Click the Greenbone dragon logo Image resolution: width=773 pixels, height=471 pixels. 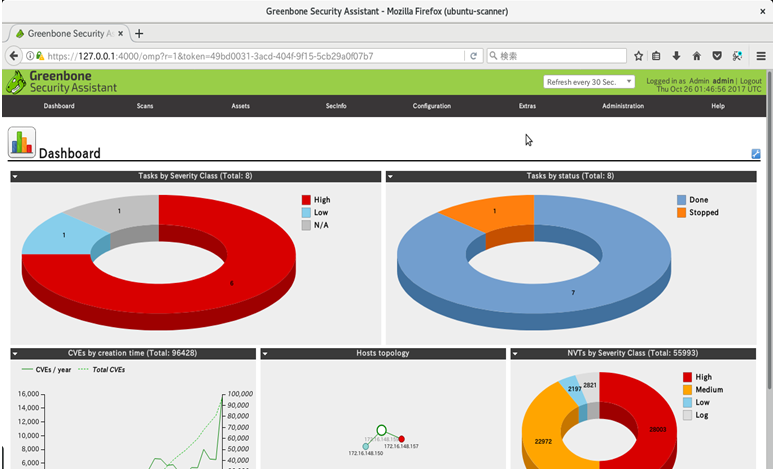coord(16,82)
